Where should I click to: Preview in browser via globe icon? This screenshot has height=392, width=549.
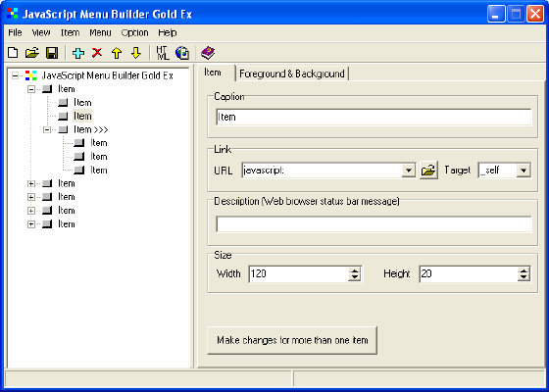coord(182,53)
